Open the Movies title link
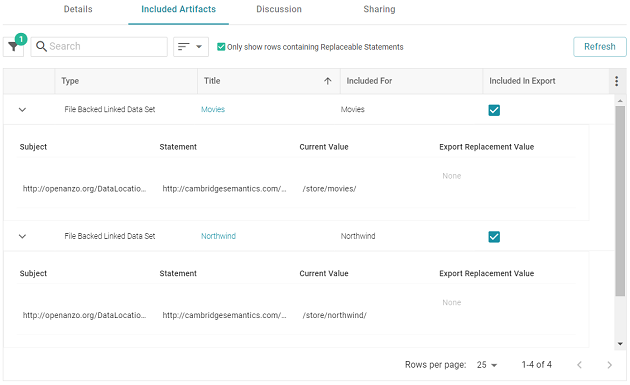The image size is (630, 385). (x=213, y=109)
